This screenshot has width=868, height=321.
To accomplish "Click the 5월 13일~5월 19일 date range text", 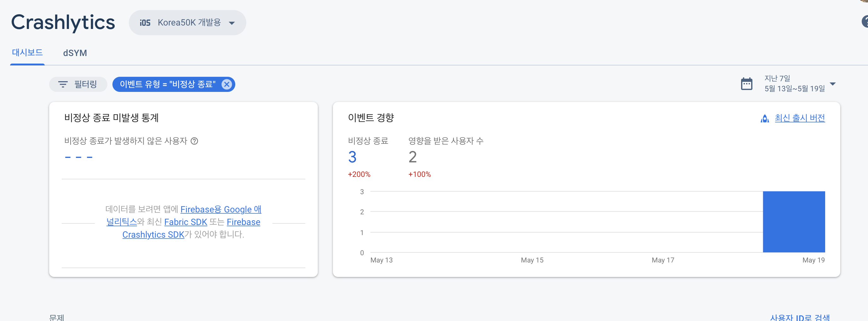I will click(x=794, y=88).
